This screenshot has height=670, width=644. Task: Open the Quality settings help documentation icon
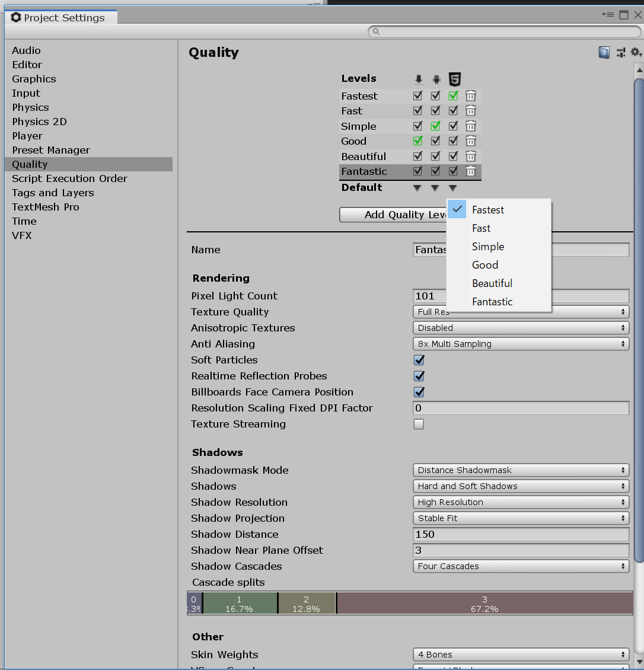[x=604, y=52]
